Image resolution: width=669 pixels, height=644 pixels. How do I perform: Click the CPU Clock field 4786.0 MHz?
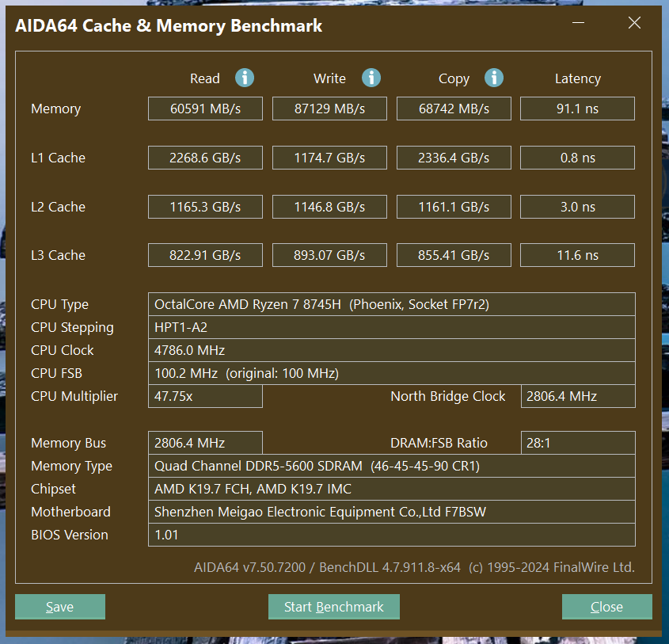coord(392,350)
